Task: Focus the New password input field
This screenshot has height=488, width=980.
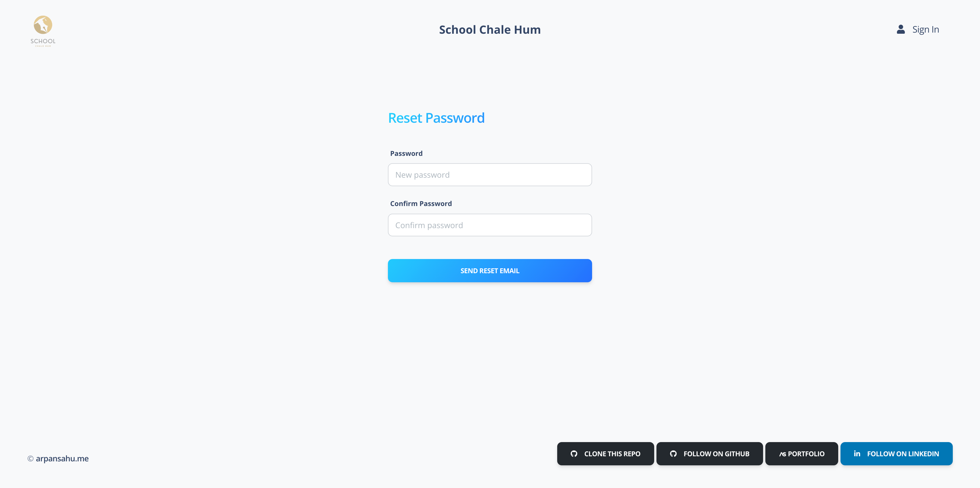Action: (490, 175)
